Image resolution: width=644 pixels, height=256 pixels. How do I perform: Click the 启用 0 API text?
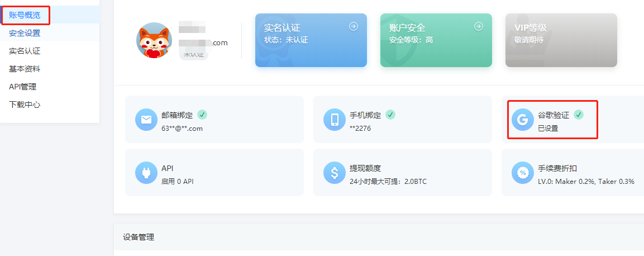tap(178, 181)
